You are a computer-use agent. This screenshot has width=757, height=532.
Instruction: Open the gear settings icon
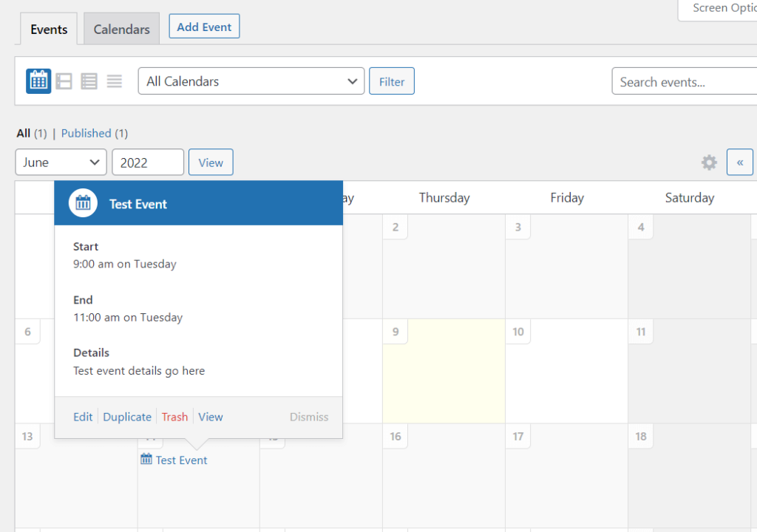pyautogui.click(x=709, y=162)
